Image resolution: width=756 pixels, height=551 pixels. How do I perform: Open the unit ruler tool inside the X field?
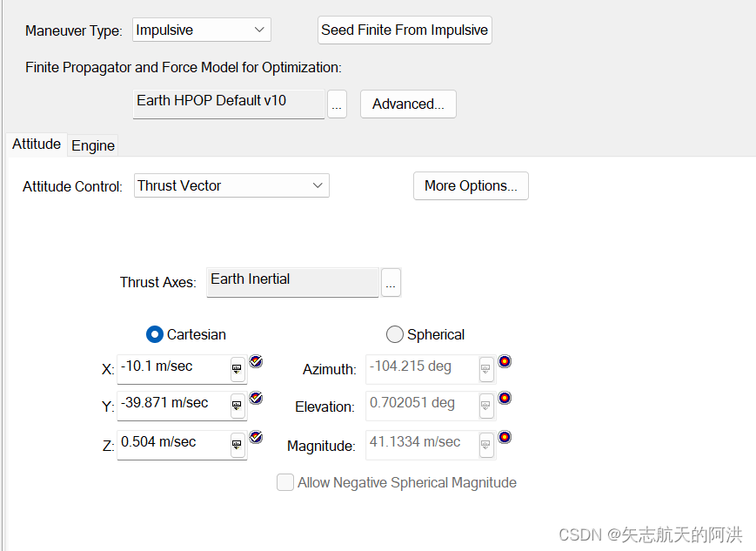238,370
